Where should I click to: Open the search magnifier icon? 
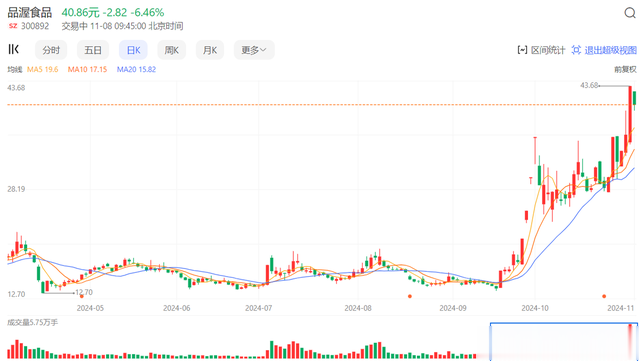pyautogui.click(x=630, y=13)
